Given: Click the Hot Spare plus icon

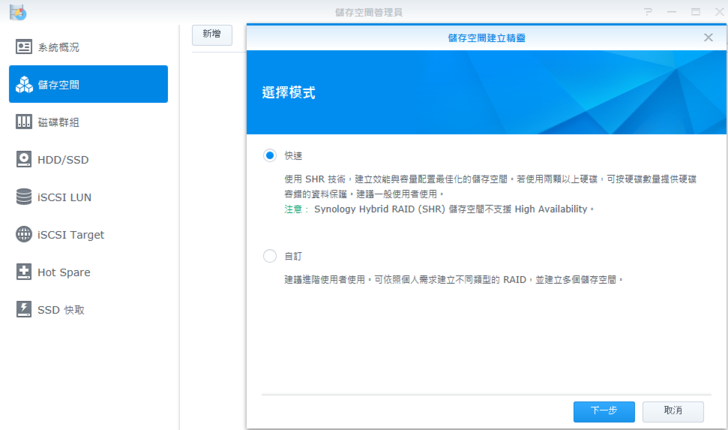Looking at the screenshot, I should click(24, 272).
